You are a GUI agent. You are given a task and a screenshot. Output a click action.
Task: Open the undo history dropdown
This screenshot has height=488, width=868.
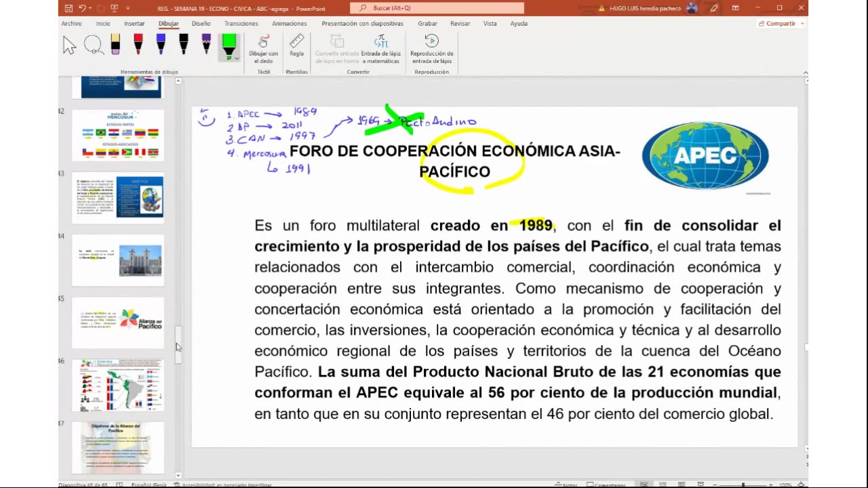coord(90,8)
